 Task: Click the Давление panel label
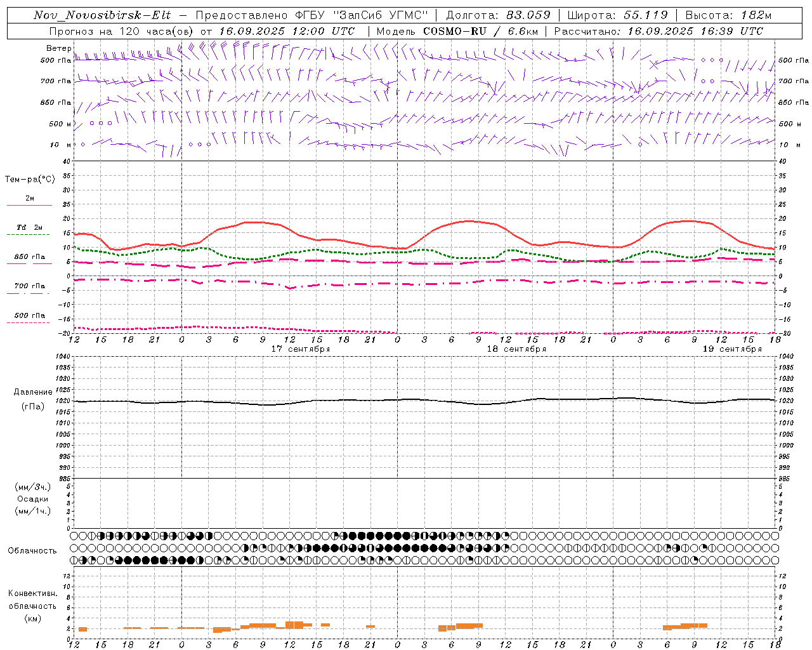32,392
